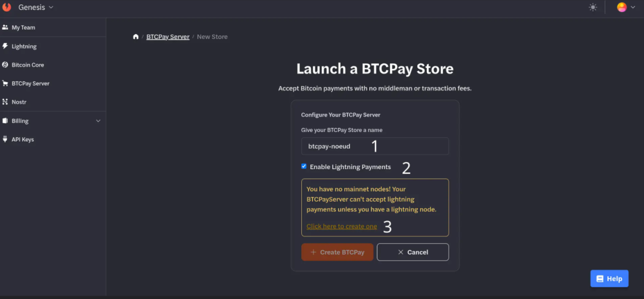The image size is (644, 299).
Task: Open the Help chat button
Action: (609, 278)
